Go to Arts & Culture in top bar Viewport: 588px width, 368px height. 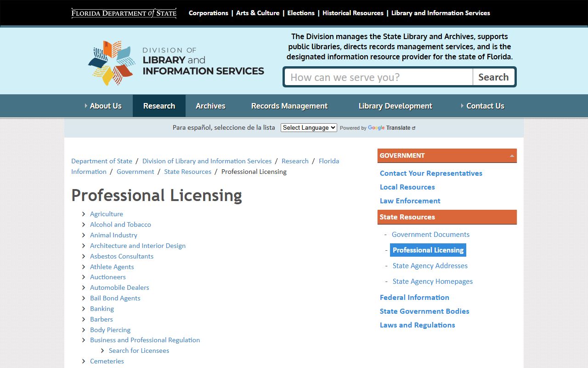click(x=258, y=13)
